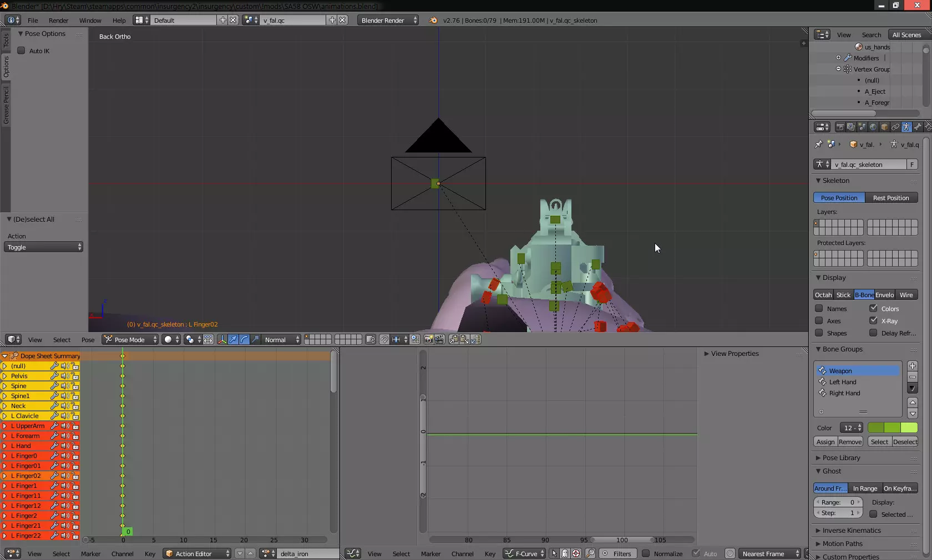Click the 3D manipulator toggle in viewport header
The image size is (932, 560).
pyautogui.click(x=222, y=339)
